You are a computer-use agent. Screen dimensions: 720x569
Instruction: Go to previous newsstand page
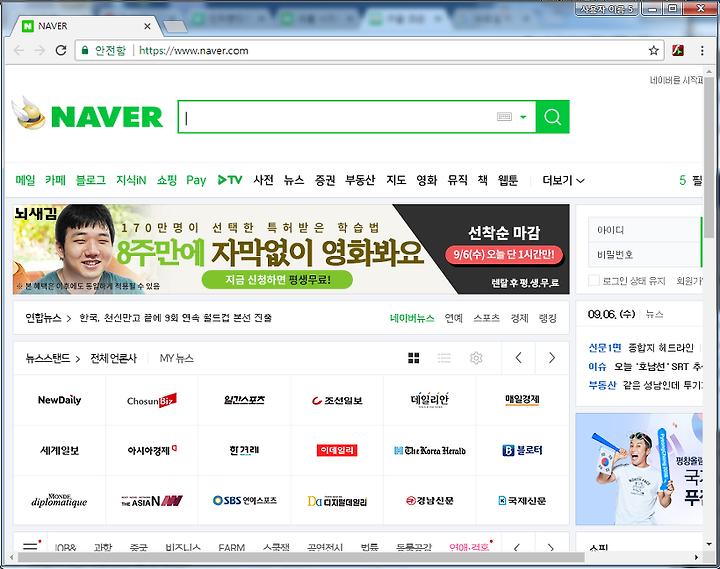coord(518,358)
